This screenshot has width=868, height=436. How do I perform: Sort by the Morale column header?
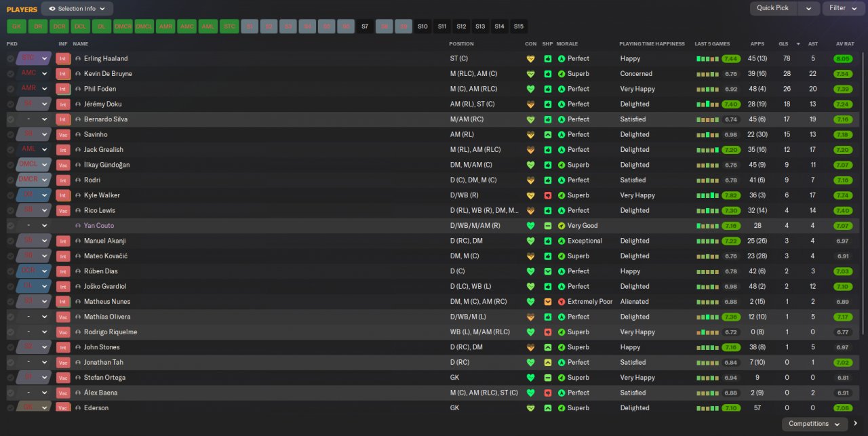(567, 44)
